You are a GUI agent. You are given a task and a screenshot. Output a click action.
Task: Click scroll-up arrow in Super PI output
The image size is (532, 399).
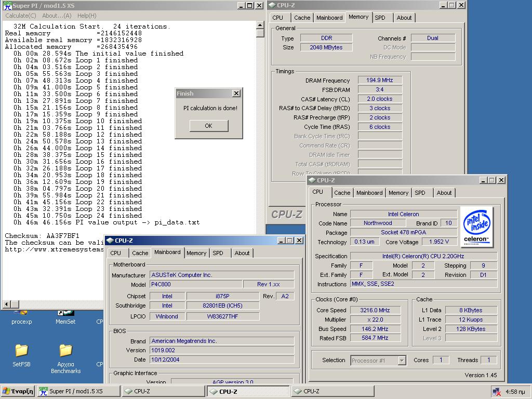tap(260, 25)
